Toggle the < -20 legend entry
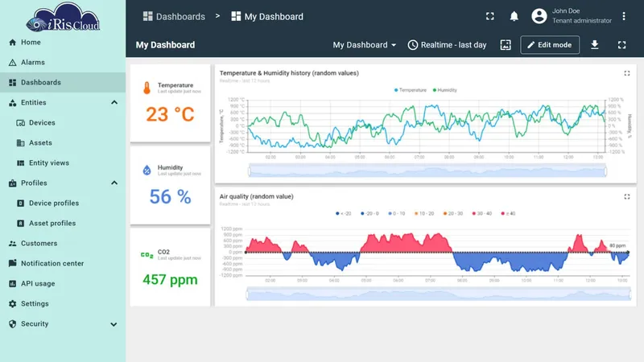 click(344, 213)
